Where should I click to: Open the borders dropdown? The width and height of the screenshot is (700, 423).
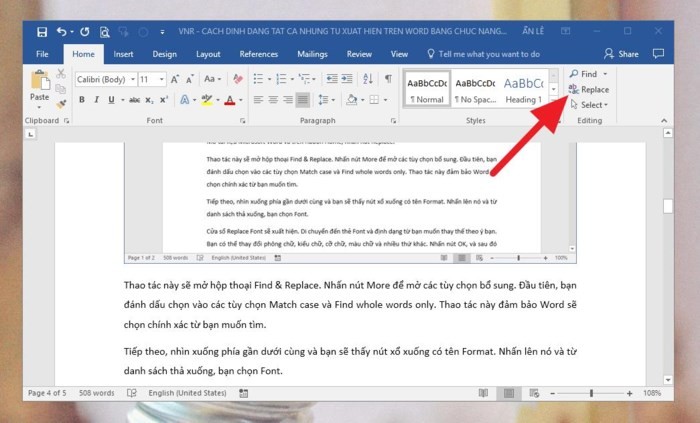click(385, 100)
